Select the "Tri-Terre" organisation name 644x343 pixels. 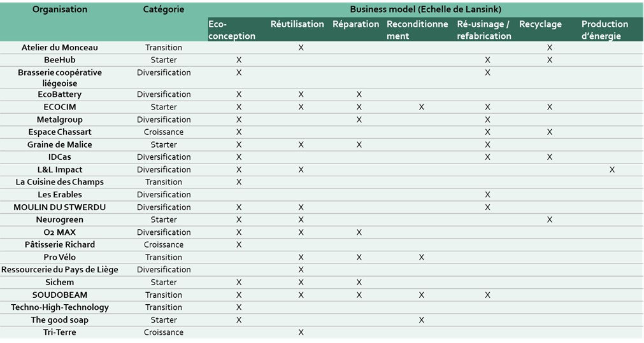(x=60, y=333)
